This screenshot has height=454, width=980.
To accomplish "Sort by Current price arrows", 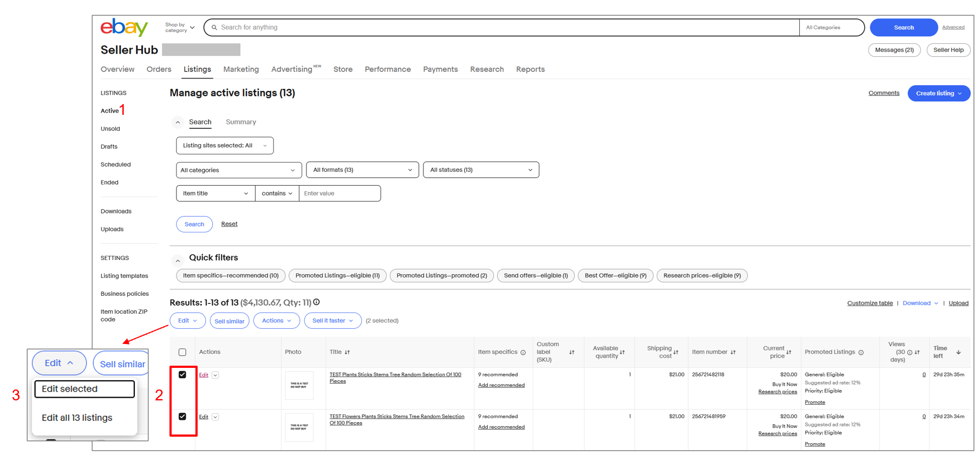I will (789, 352).
